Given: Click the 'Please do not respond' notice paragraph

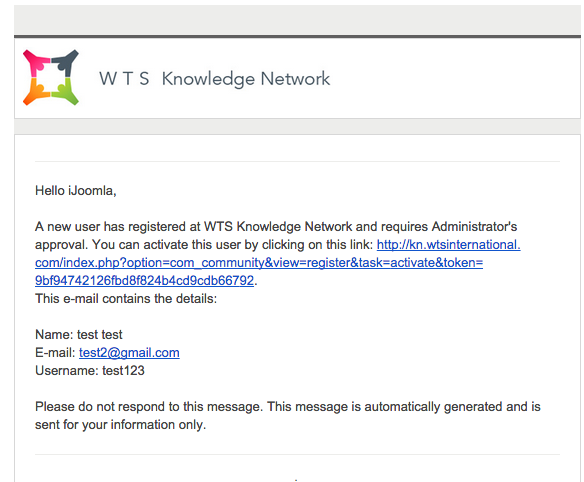Looking at the screenshot, I should click(x=288, y=415).
